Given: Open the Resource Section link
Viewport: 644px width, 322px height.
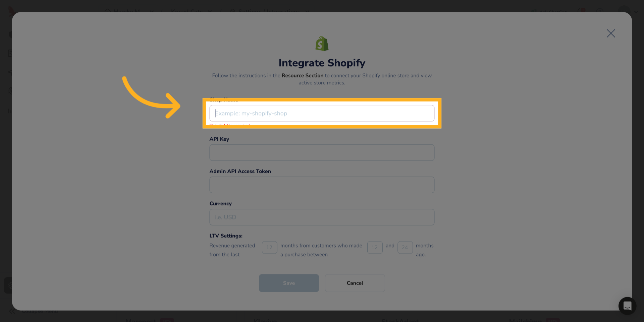Looking at the screenshot, I should (302, 76).
